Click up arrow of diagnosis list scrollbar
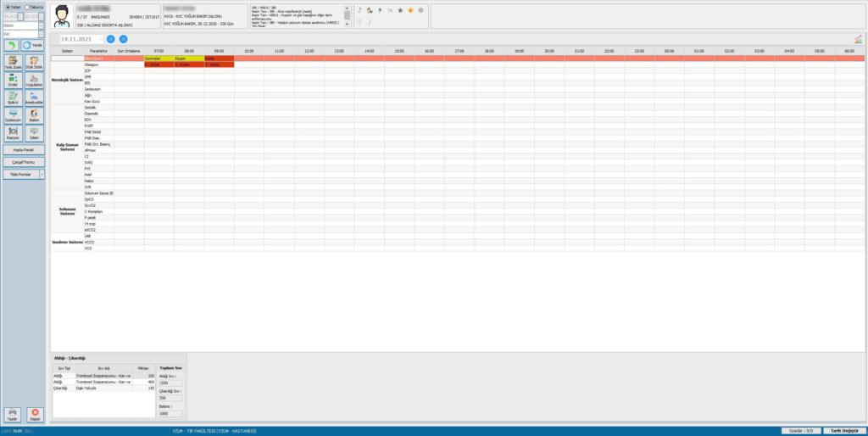The width and height of the screenshot is (868, 436). pos(347,8)
